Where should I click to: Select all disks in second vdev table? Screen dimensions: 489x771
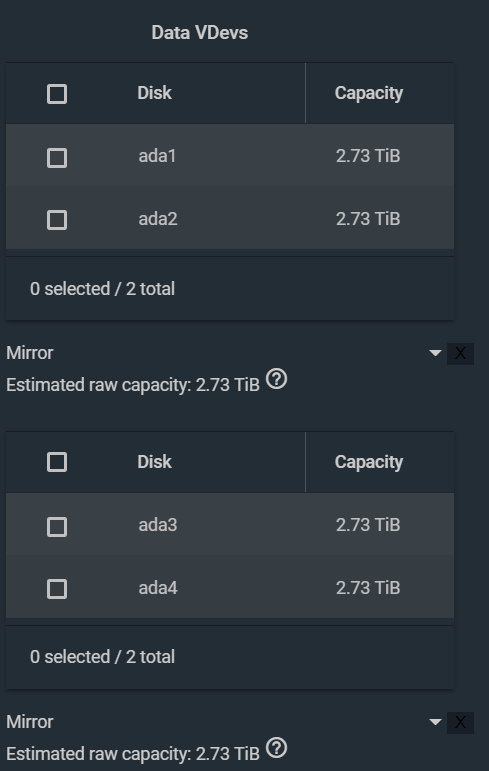(x=57, y=462)
